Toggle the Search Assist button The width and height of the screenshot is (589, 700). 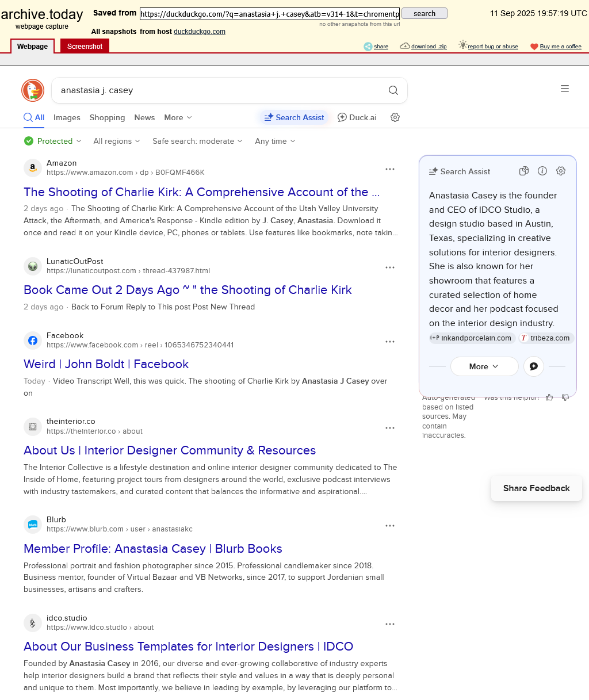point(294,117)
